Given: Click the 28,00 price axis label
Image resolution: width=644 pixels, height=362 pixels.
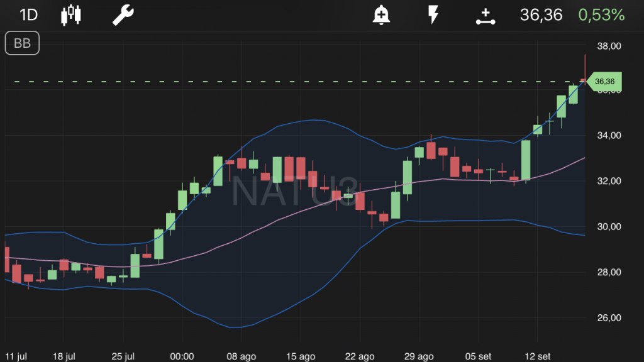Looking at the screenshot, I should 609,272.
